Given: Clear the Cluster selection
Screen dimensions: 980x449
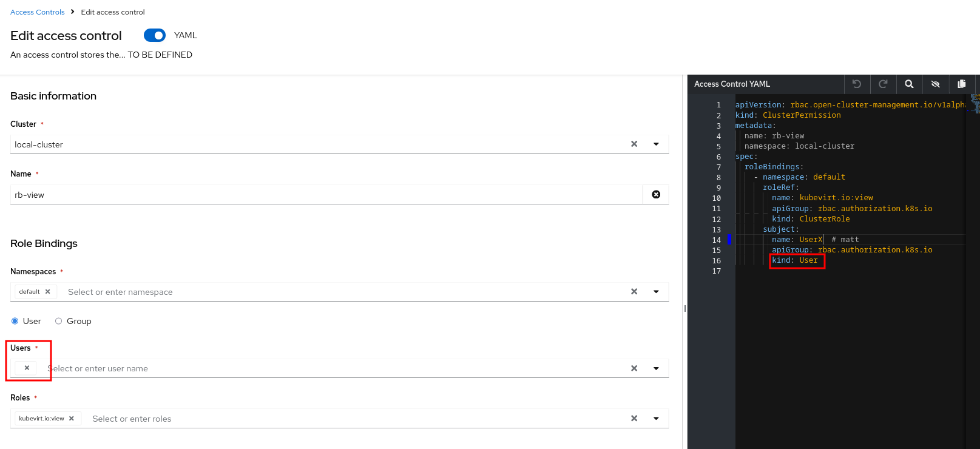Looking at the screenshot, I should [634, 144].
